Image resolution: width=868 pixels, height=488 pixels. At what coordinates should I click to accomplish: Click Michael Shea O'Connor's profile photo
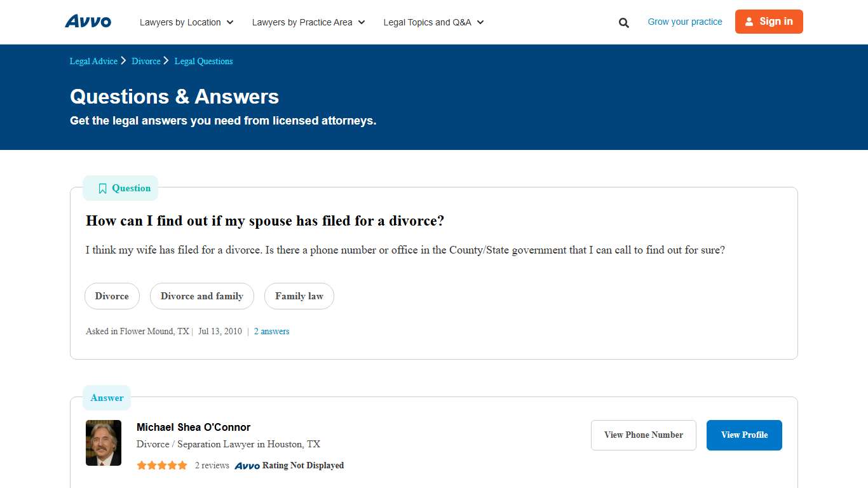(x=104, y=442)
